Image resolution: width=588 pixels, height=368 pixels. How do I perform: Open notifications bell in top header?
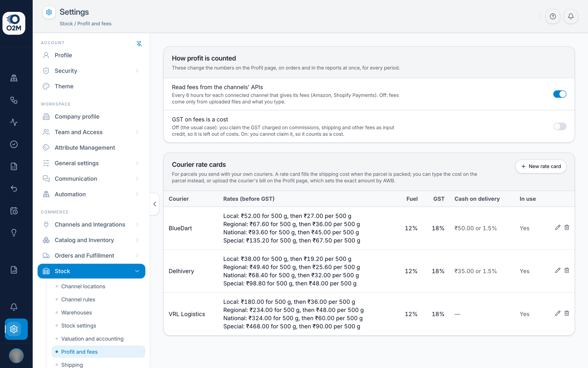571,16
